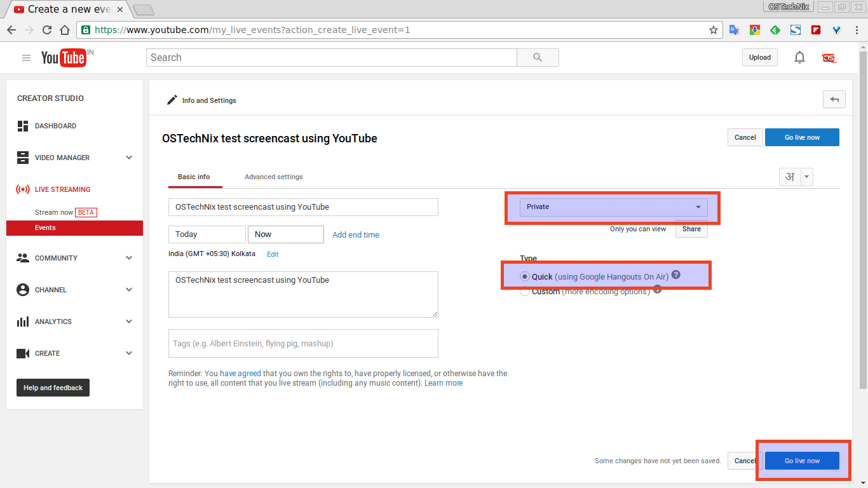Click the search magnifier button

tap(538, 57)
